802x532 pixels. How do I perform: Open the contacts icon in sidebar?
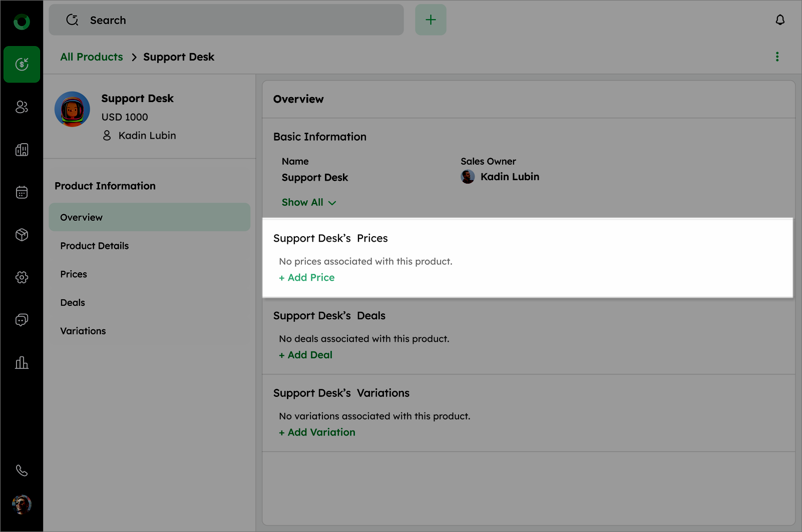[22, 107]
